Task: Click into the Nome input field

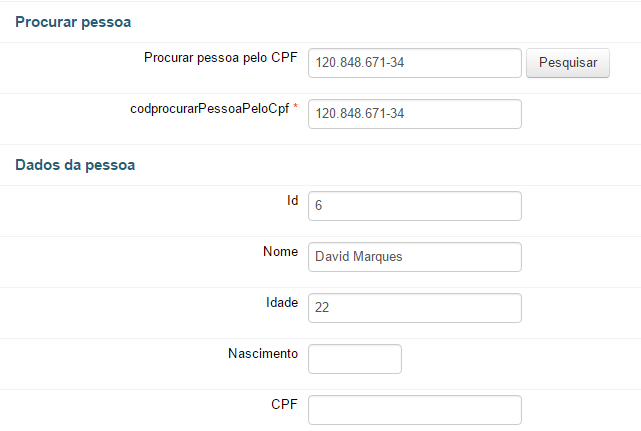Action: (x=415, y=257)
